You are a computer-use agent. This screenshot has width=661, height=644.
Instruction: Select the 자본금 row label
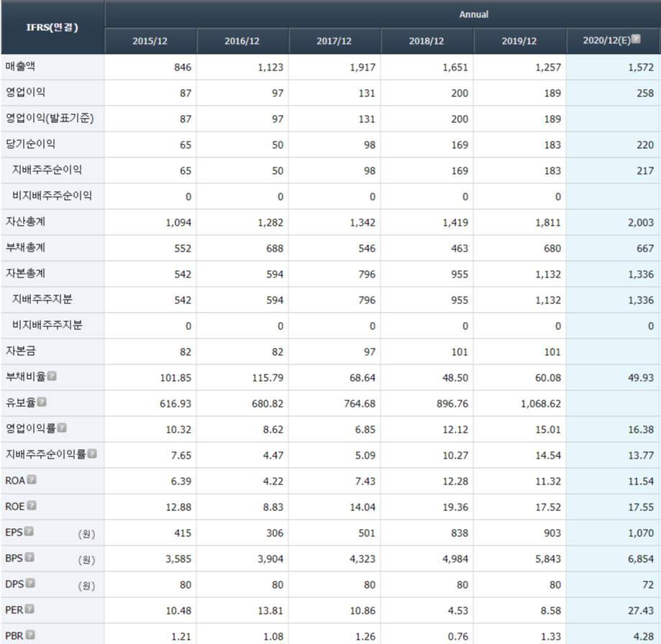[x=20, y=351]
